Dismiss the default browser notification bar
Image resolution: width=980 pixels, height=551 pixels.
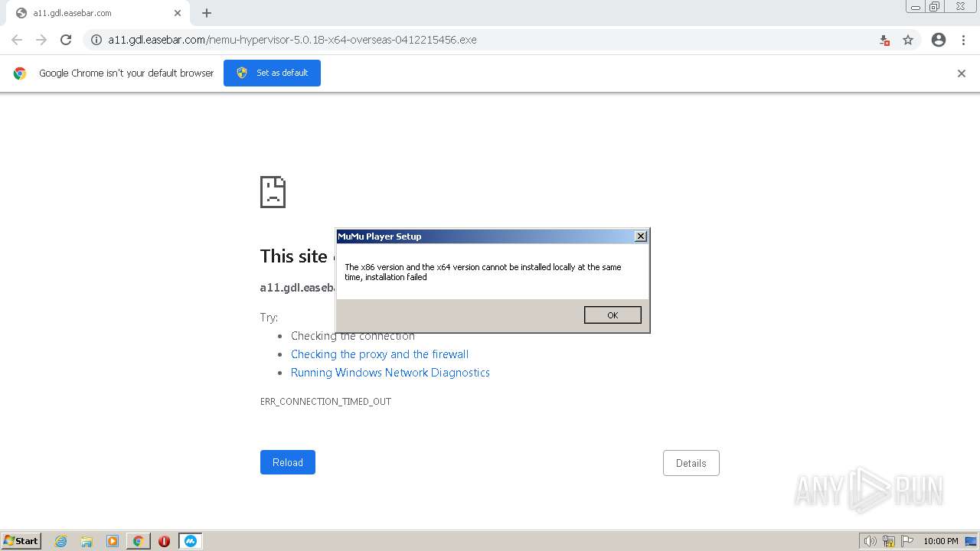pos(962,73)
